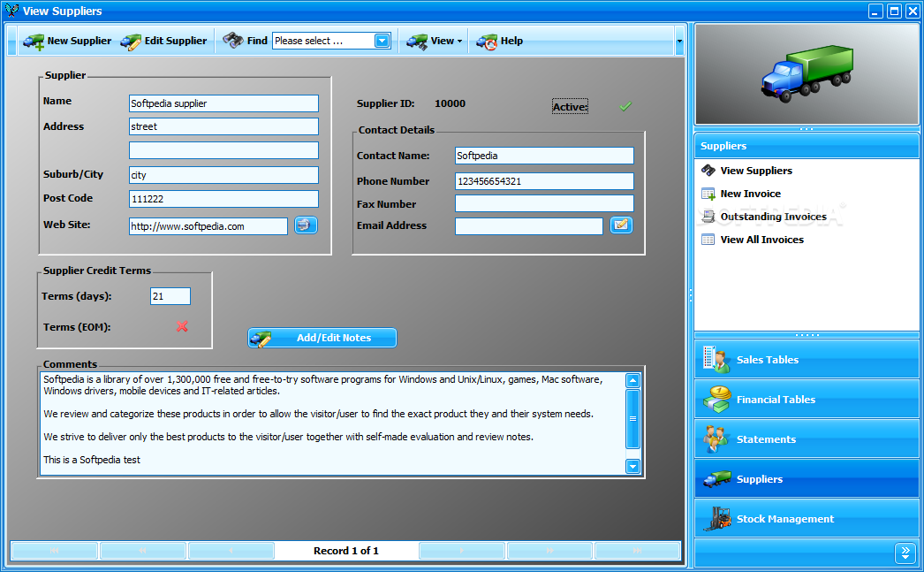The width and height of the screenshot is (924, 572).
Task: Click the Outstanding Invoices printer icon
Action: tap(708, 217)
